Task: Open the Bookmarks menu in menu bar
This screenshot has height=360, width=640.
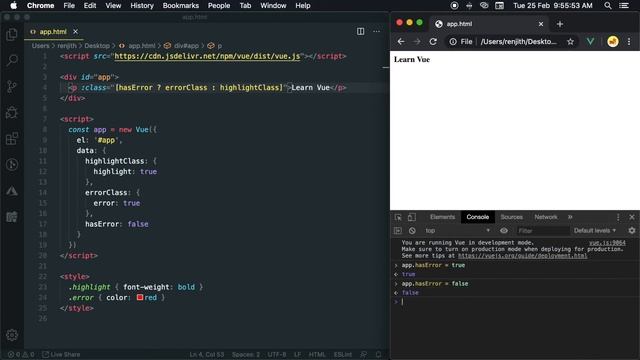Action: (x=180, y=6)
